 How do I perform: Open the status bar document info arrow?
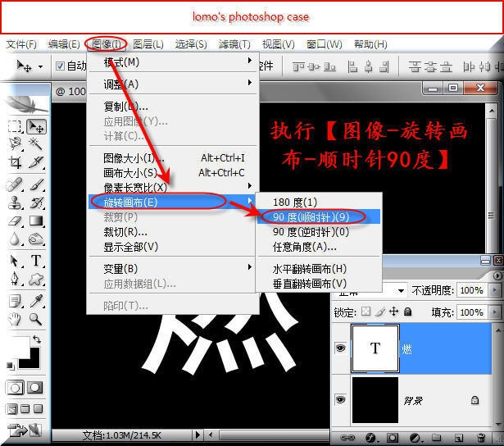198,435
